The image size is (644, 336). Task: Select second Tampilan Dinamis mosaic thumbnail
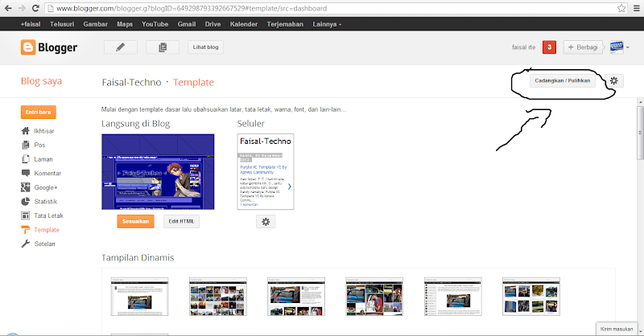[218, 297]
